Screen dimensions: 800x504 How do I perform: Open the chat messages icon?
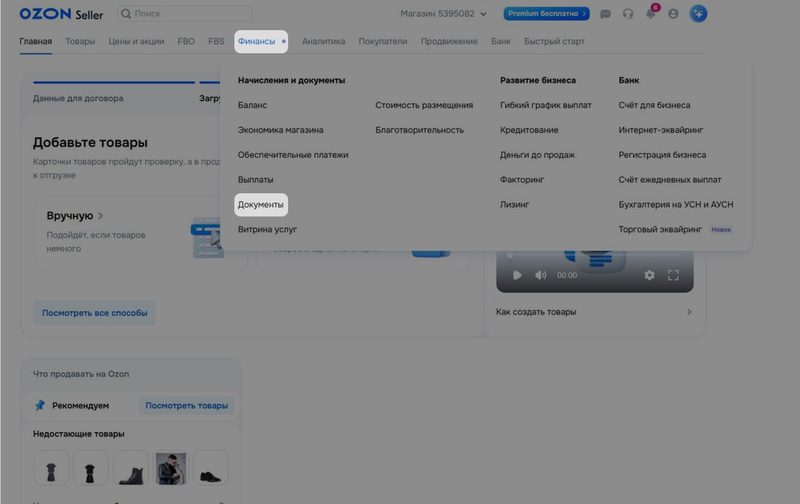pos(605,14)
